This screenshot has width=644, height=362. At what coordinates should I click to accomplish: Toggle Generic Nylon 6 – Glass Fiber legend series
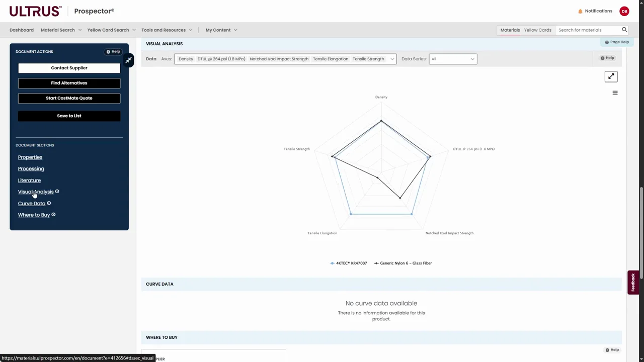tap(403, 263)
